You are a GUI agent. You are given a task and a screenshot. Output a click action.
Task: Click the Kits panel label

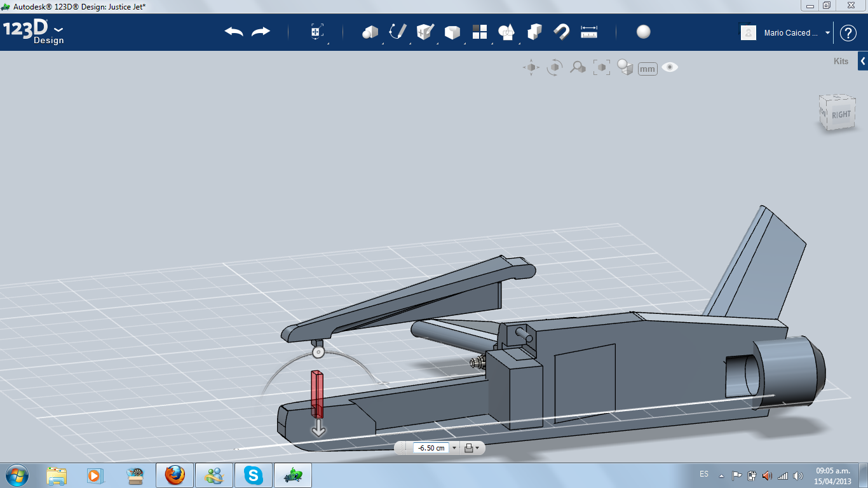tap(841, 62)
